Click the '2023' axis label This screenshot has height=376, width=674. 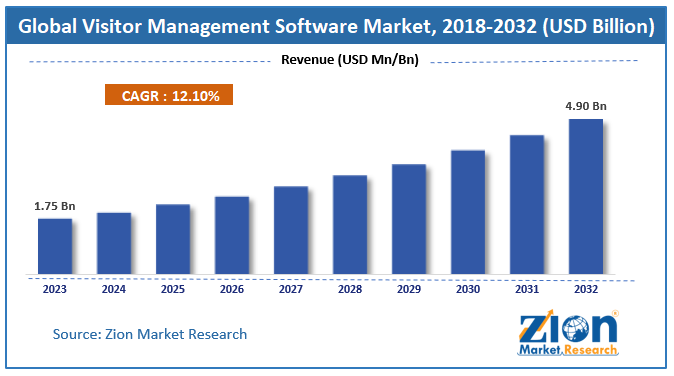point(55,289)
